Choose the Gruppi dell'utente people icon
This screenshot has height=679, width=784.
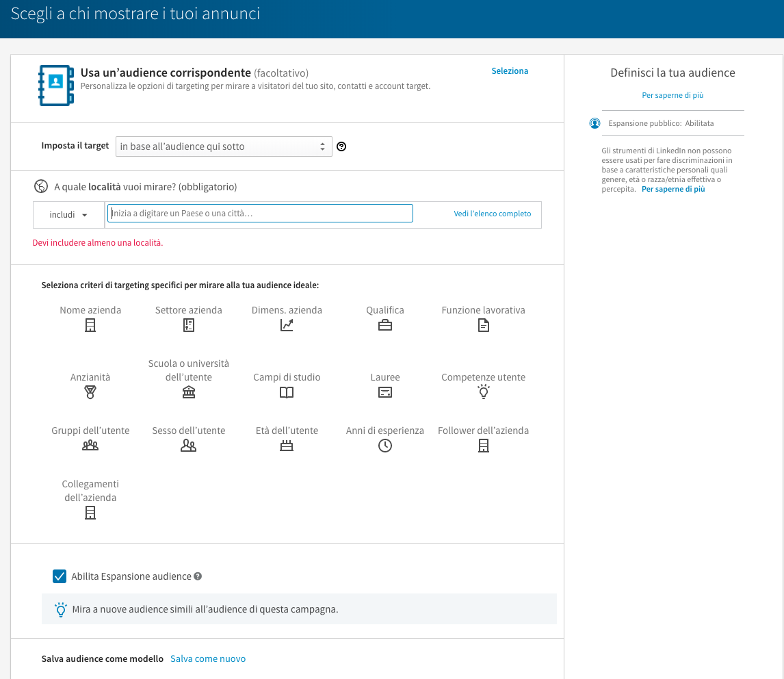point(90,446)
